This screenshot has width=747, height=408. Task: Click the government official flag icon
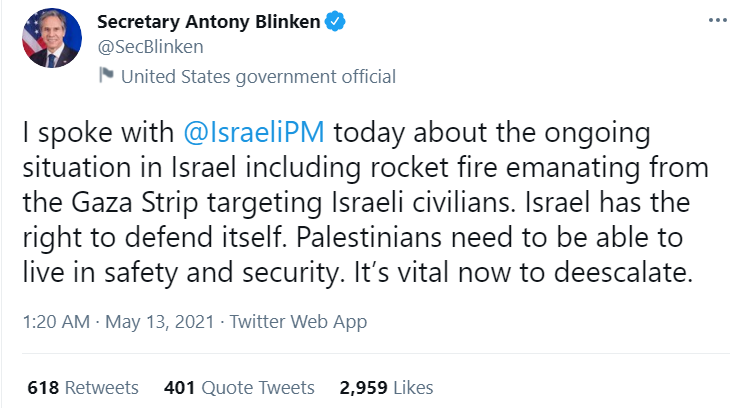coord(105,76)
